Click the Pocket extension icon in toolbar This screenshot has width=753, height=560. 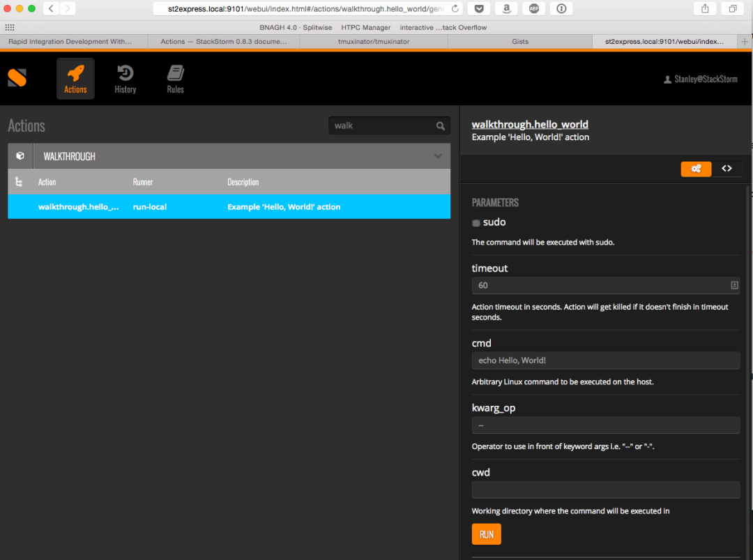479,8
